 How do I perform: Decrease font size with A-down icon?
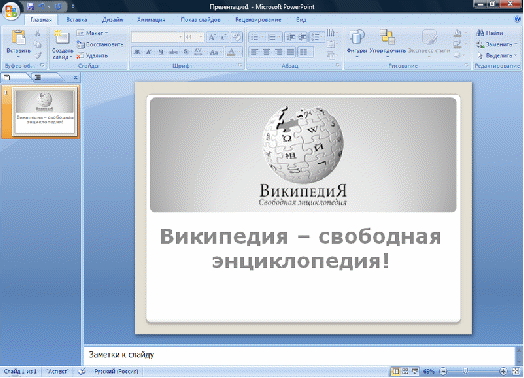click(223, 37)
